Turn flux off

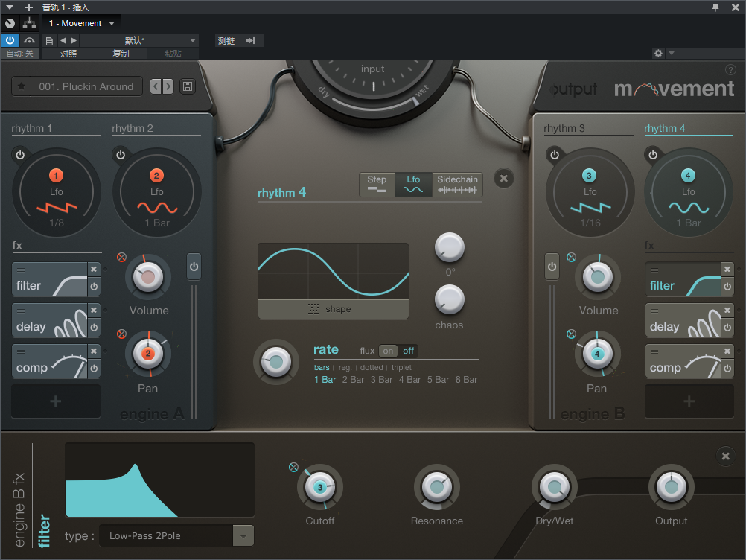408,351
